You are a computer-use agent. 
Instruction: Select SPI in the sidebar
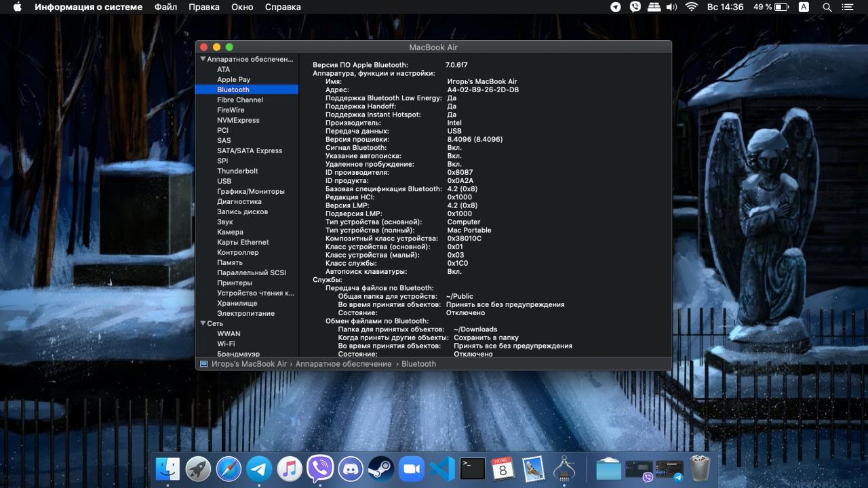tap(222, 161)
